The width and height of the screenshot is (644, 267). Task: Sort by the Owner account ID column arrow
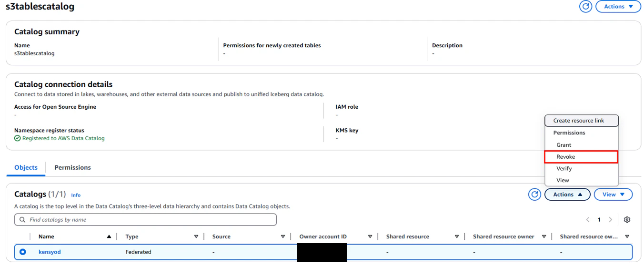coord(370,236)
